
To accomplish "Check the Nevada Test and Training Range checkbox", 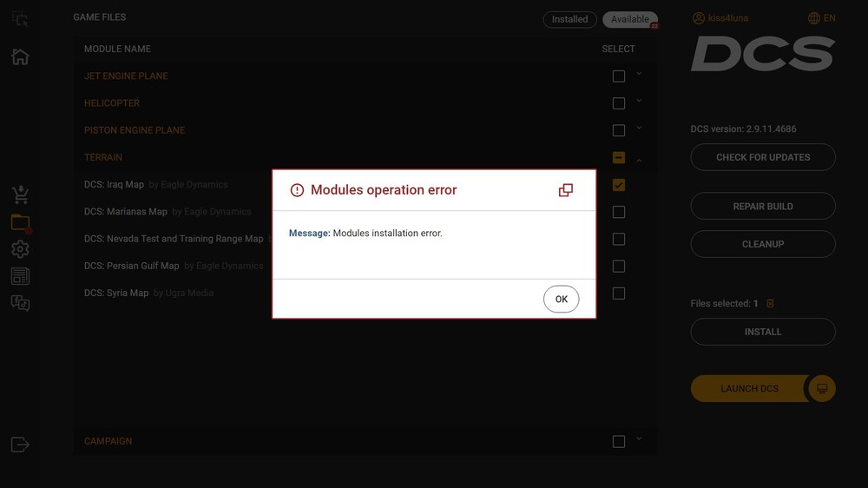I will (x=619, y=240).
